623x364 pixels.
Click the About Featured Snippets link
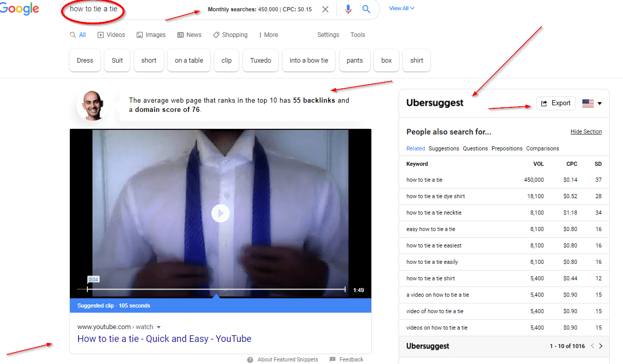[288, 359]
